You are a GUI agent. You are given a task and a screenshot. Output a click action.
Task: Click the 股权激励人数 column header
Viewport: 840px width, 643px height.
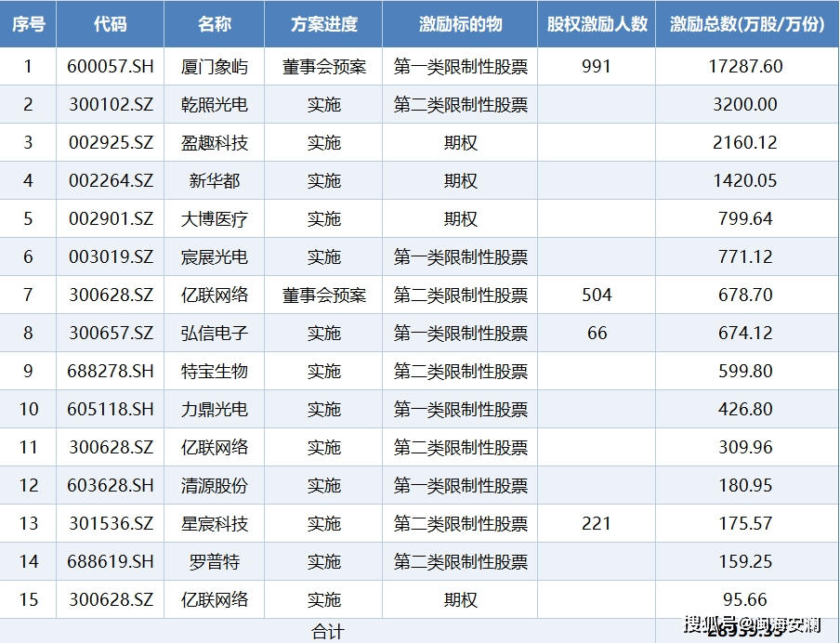coord(597,23)
